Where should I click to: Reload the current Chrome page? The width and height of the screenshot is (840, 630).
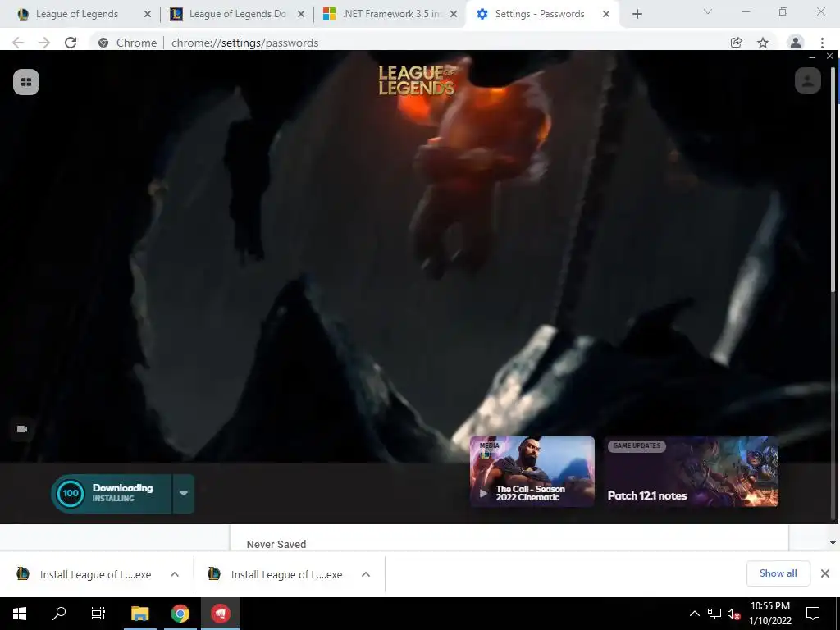click(71, 43)
